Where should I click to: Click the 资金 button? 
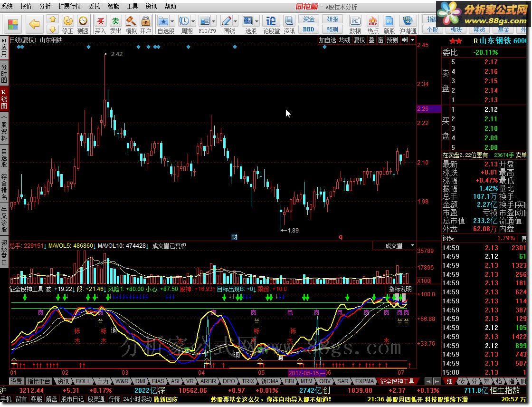click(x=309, y=19)
